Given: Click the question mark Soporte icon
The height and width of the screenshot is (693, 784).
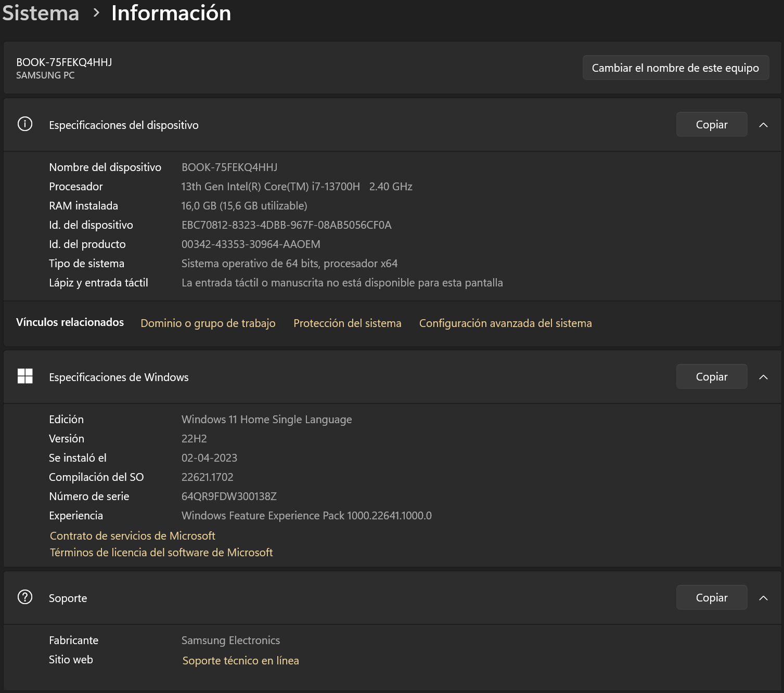Looking at the screenshot, I should coord(25,597).
